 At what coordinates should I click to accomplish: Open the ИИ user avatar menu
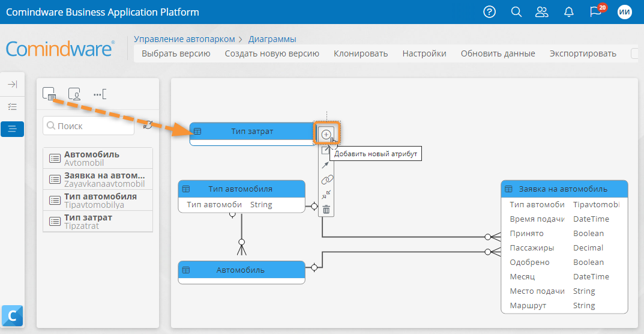coord(625,12)
